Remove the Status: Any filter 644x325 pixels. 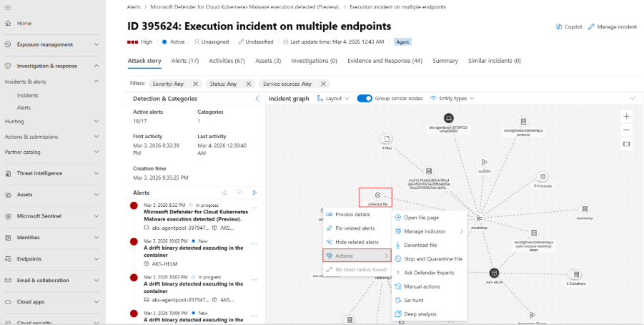(249, 84)
